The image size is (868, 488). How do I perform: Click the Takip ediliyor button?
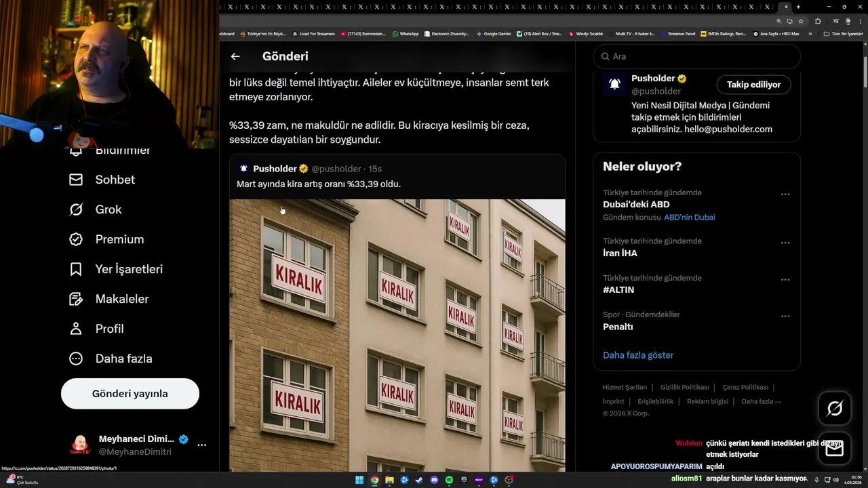click(x=753, y=85)
